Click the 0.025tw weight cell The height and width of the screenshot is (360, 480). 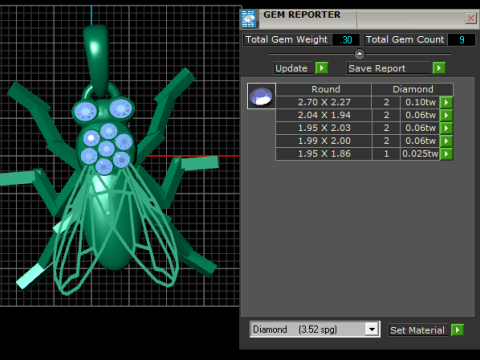[420, 154]
